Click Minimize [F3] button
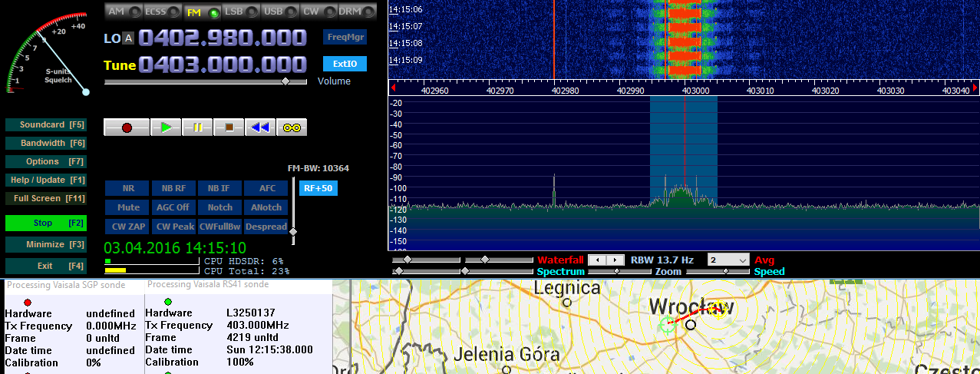Viewport: 980px width, 374px height. coord(46,244)
